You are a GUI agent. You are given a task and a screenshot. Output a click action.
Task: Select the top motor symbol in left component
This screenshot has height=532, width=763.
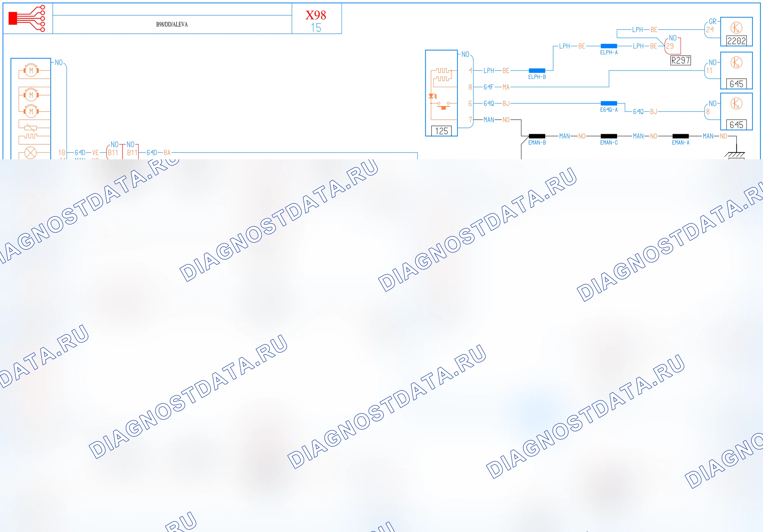tap(31, 70)
